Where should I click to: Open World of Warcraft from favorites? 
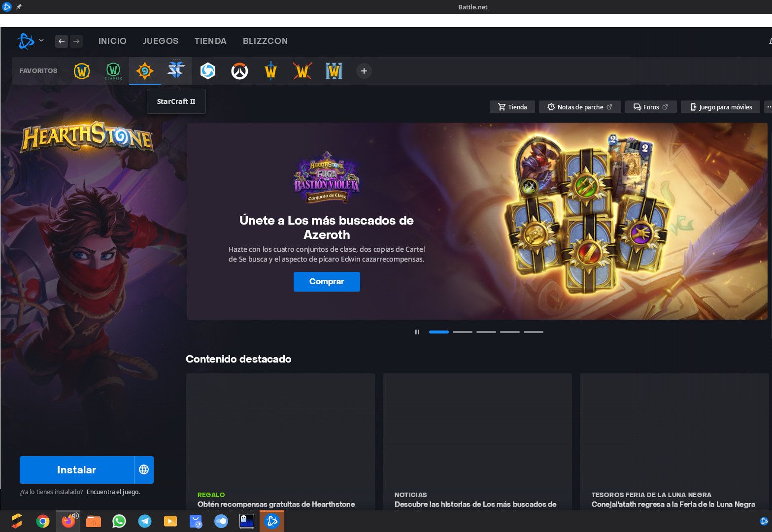(82, 71)
